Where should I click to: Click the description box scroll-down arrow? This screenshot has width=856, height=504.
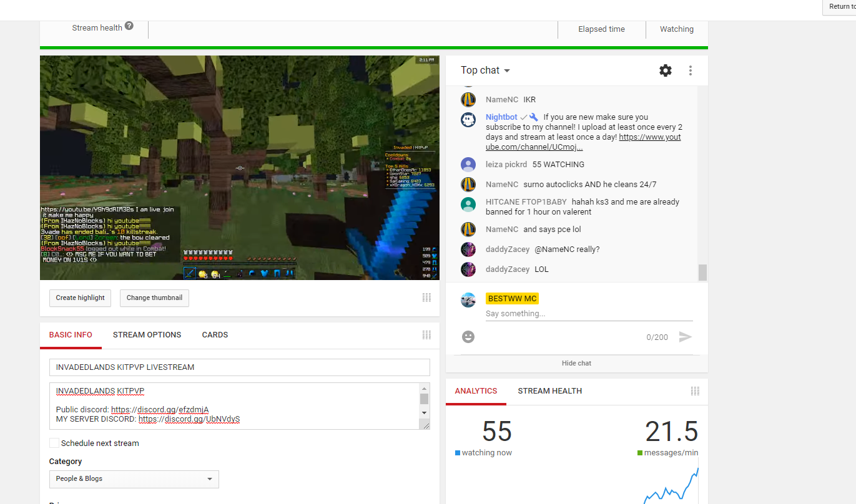point(425,412)
